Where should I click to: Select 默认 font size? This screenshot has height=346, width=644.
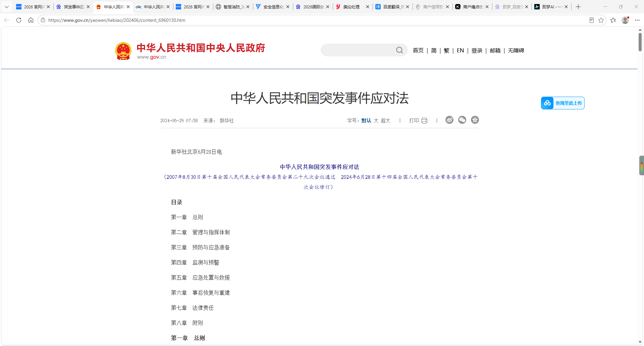[x=366, y=120]
